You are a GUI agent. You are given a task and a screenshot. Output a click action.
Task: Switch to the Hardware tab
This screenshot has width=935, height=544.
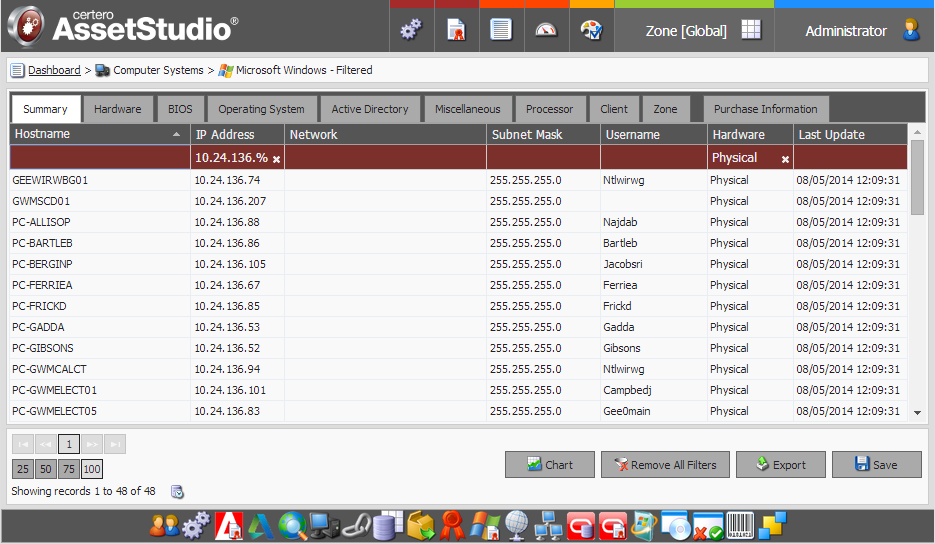click(117, 109)
